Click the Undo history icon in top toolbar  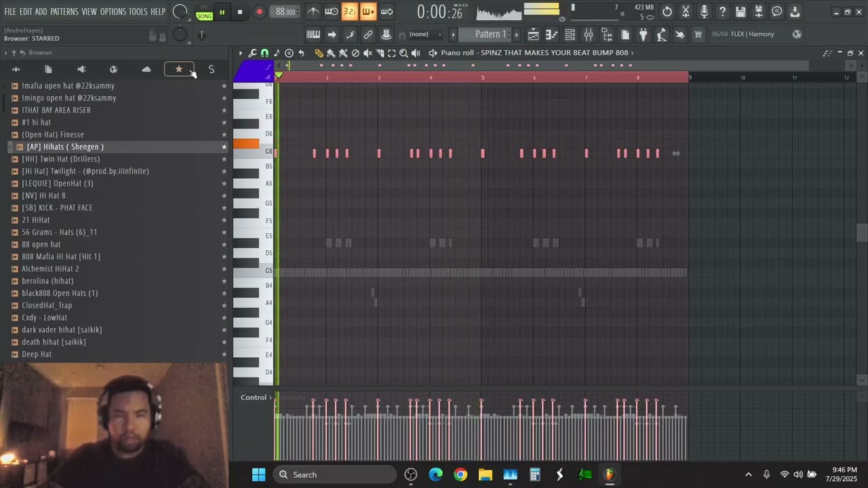point(667,12)
